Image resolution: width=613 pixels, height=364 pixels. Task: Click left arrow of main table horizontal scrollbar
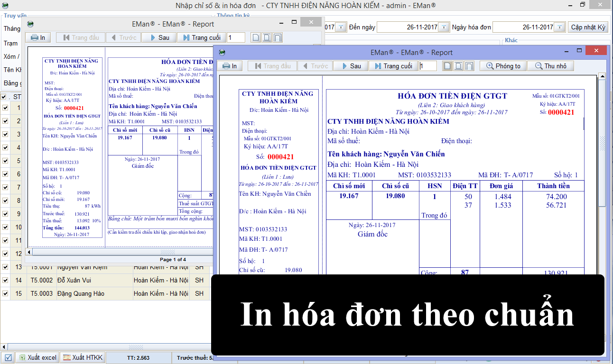click(x=3, y=347)
